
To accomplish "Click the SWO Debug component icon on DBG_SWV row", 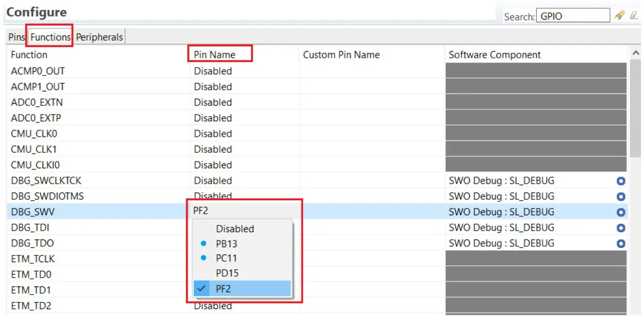I will click(621, 212).
